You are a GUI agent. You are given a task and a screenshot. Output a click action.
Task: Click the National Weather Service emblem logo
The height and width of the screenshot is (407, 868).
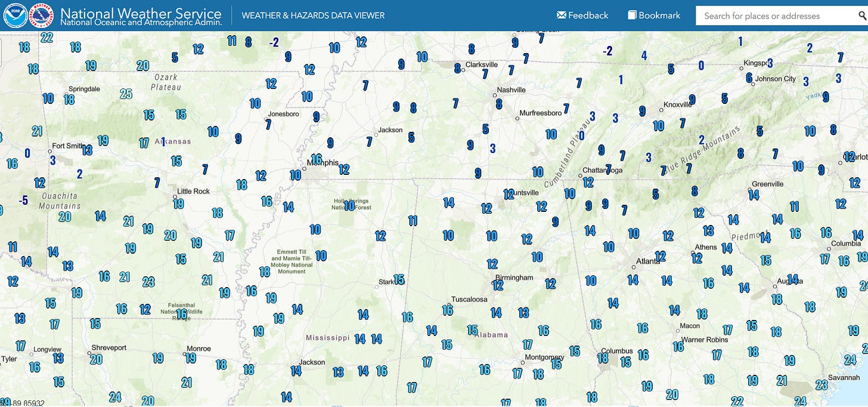42,16
